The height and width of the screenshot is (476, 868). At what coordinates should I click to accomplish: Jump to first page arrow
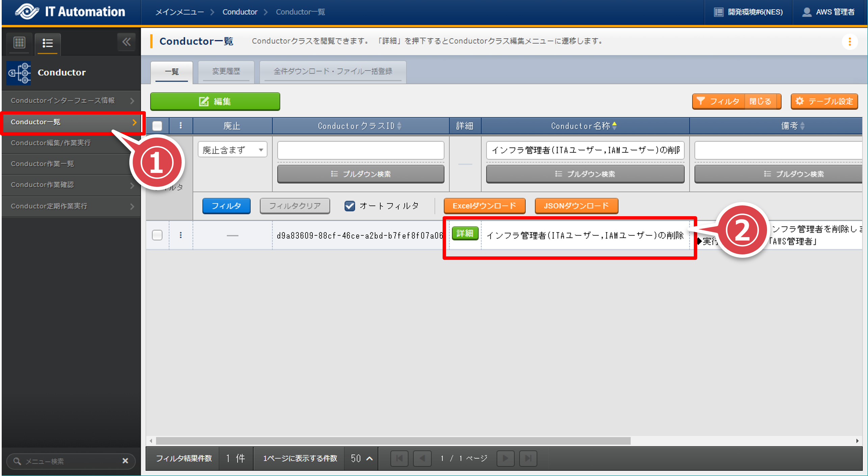pyautogui.click(x=399, y=458)
